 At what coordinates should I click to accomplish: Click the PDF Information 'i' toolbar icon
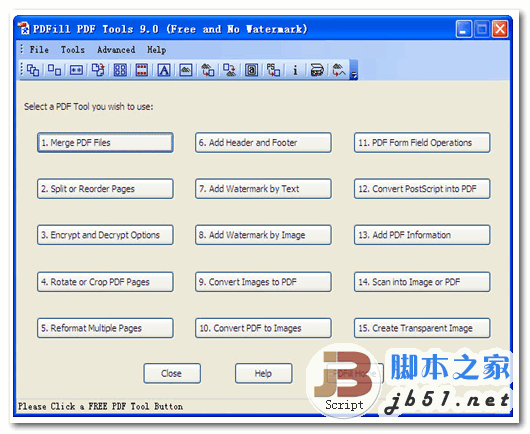point(295,70)
